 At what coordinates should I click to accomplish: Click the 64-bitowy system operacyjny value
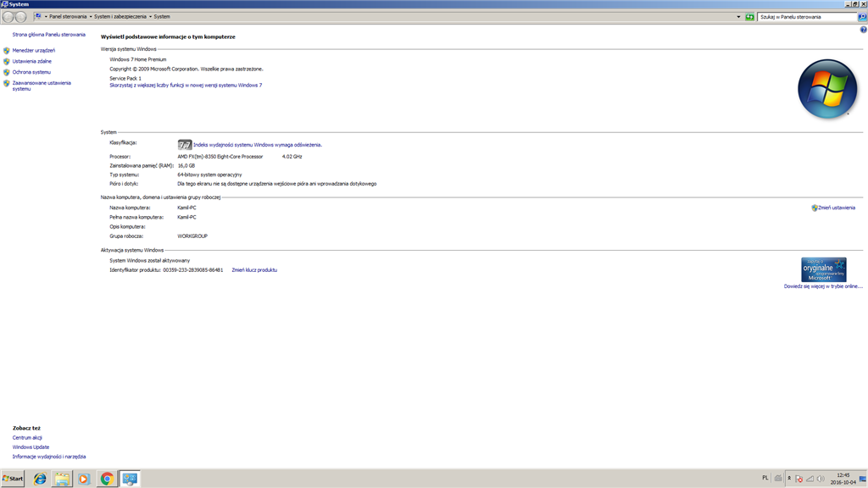209,175
